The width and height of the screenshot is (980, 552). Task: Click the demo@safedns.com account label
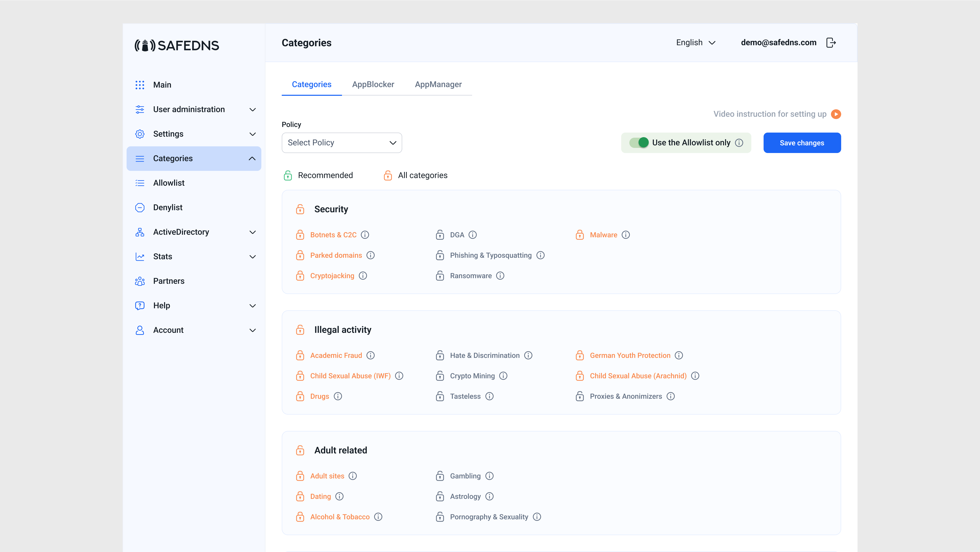click(778, 42)
